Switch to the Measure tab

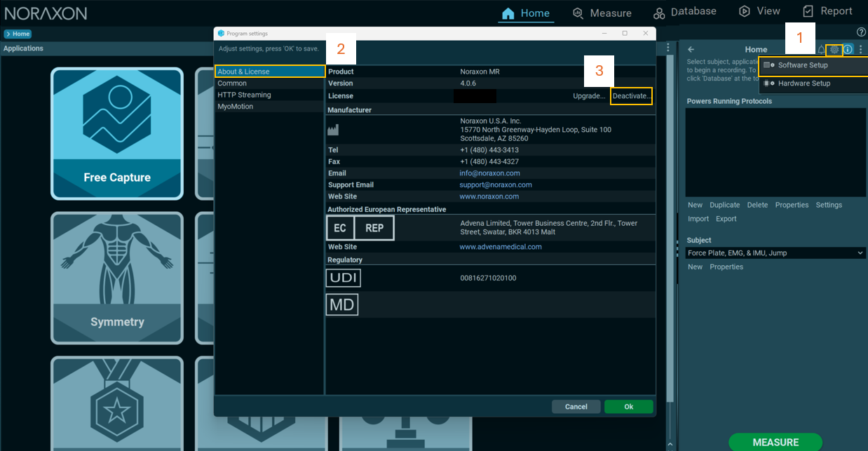[602, 13]
